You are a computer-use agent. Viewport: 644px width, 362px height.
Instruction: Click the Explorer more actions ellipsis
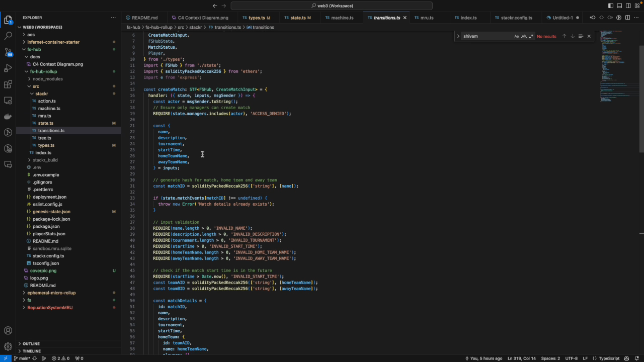tap(113, 18)
